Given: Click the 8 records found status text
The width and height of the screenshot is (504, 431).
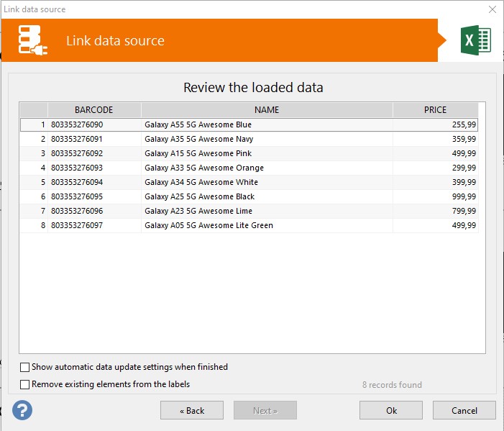Looking at the screenshot, I should [x=392, y=385].
